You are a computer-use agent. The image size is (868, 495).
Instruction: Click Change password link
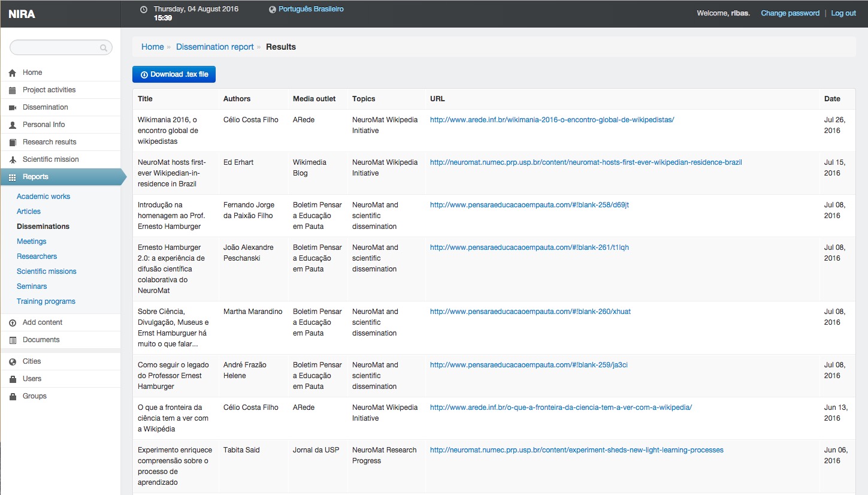pyautogui.click(x=790, y=13)
